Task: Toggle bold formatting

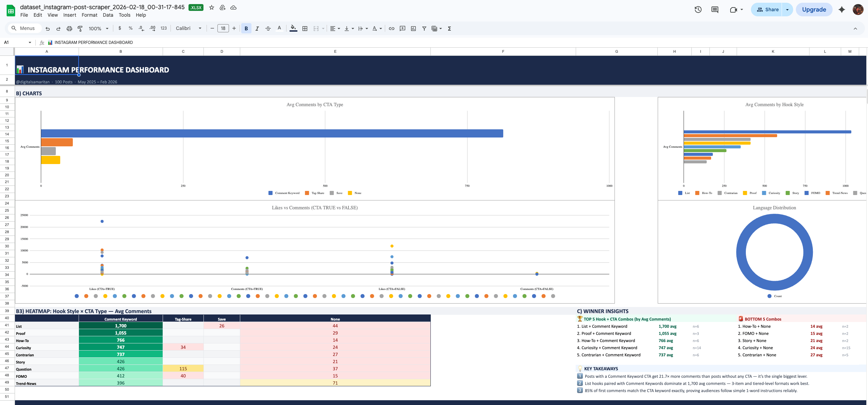Action: (x=246, y=29)
